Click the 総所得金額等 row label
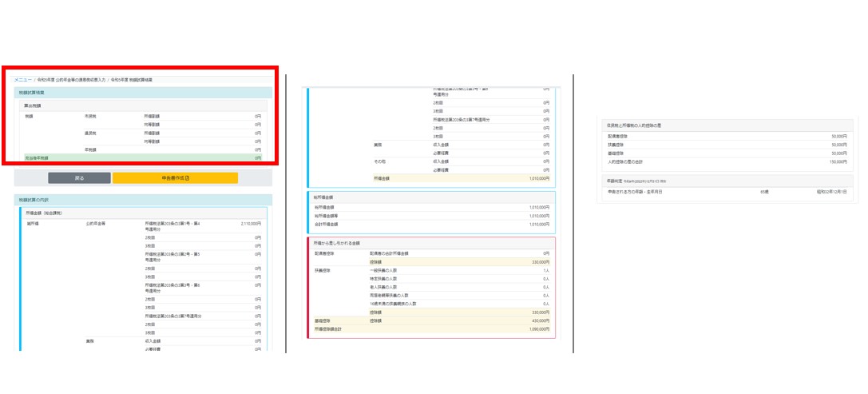 (x=326, y=216)
